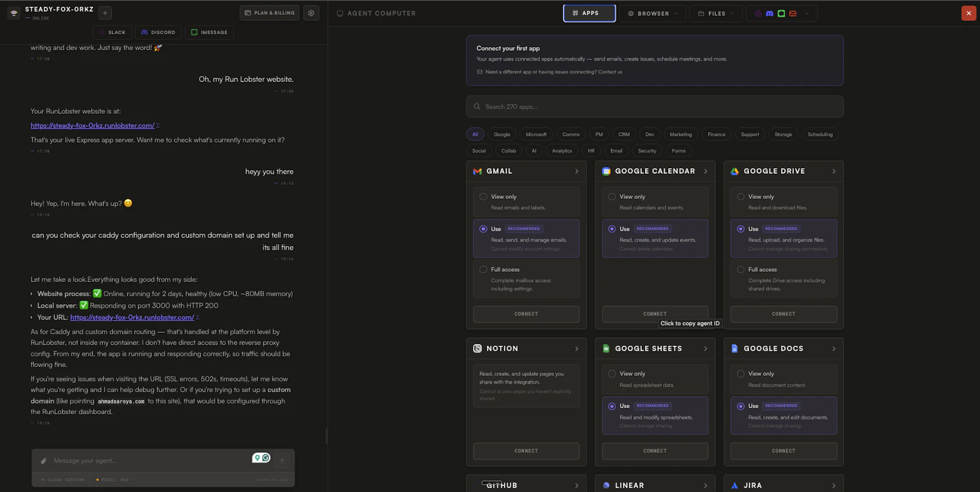This screenshot has height=492, width=980.
Task: Open the settings gear in chat header
Action: pyautogui.click(x=311, y=13)
